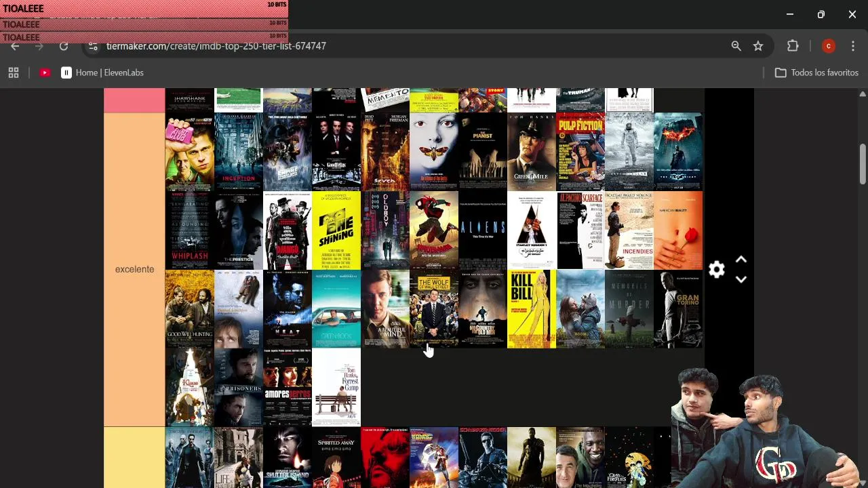The width and height of the screenshot is (868, 488).
Task: Select the Spider-Man Spider-Verse poster
Action: [433, 230]
